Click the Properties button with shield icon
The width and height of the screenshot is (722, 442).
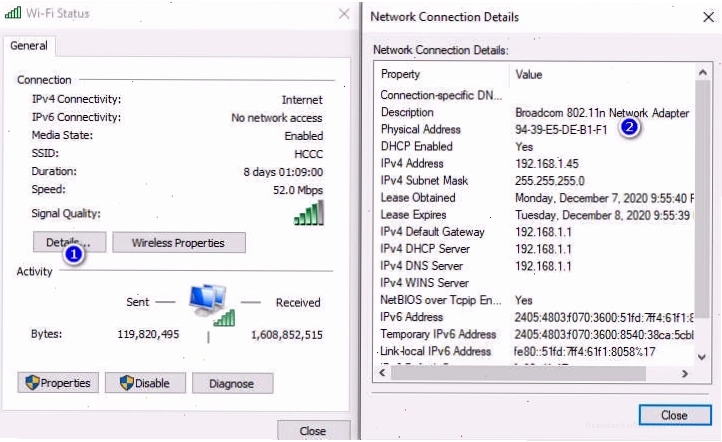58,383
